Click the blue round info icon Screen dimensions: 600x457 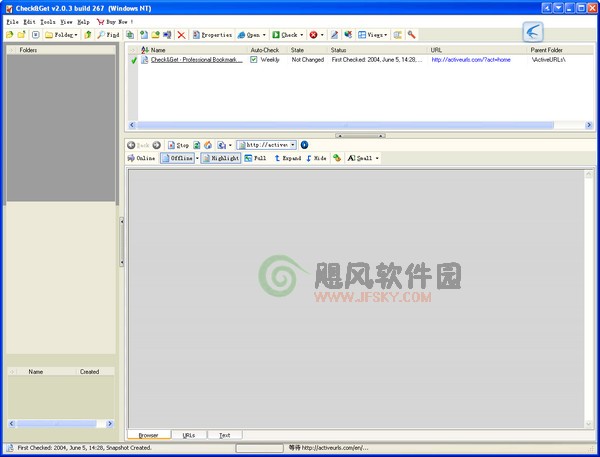point(304,145)
